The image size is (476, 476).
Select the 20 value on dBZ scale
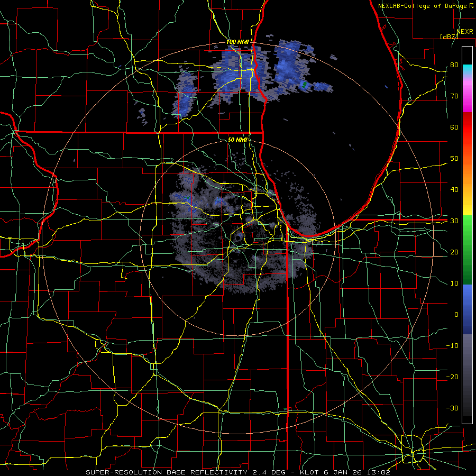pos(454,252)
